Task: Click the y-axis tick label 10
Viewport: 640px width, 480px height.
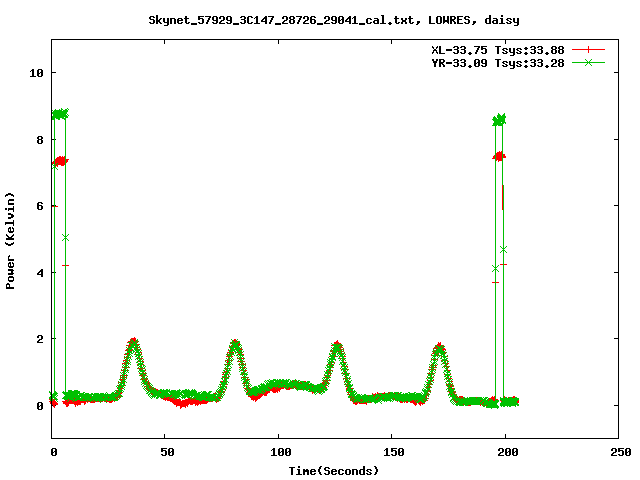Action: point(37,73)
